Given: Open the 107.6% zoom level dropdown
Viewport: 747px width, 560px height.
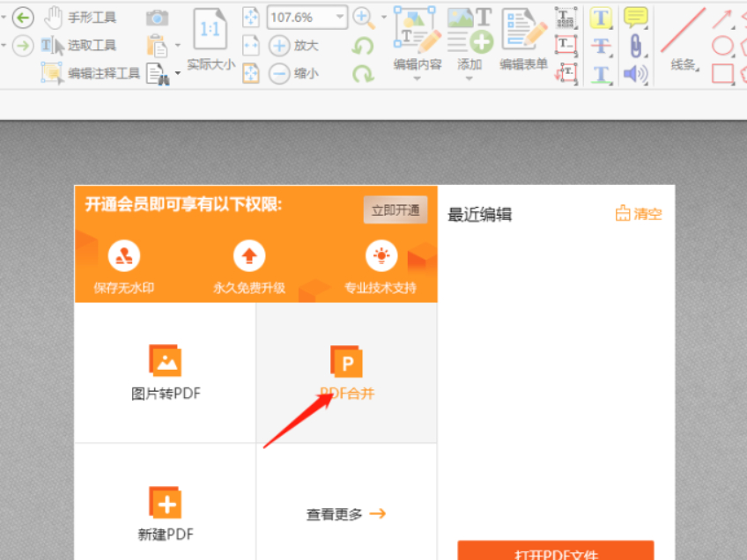Looking at the screenshot, I should (x=340, y=17).
